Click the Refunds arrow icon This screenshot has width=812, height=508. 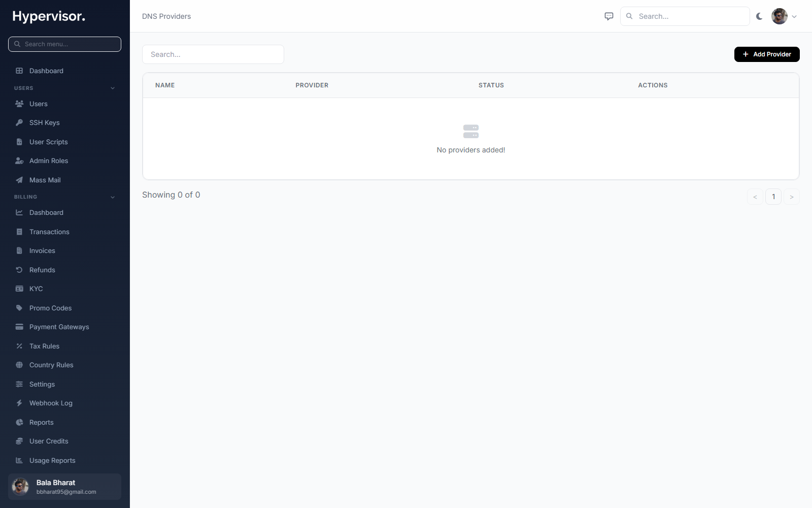click(x=19, y=270)
